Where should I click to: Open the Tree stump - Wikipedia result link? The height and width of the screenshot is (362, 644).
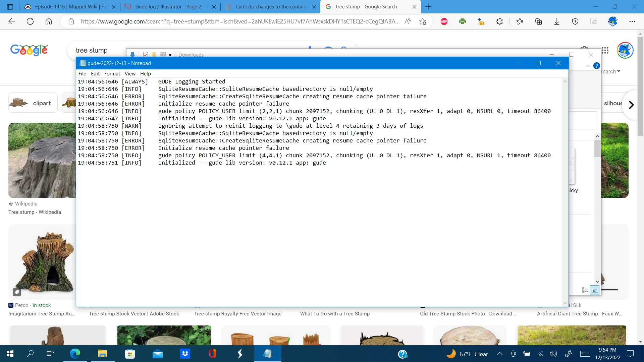pyautogui.click(x=35, y=212)
